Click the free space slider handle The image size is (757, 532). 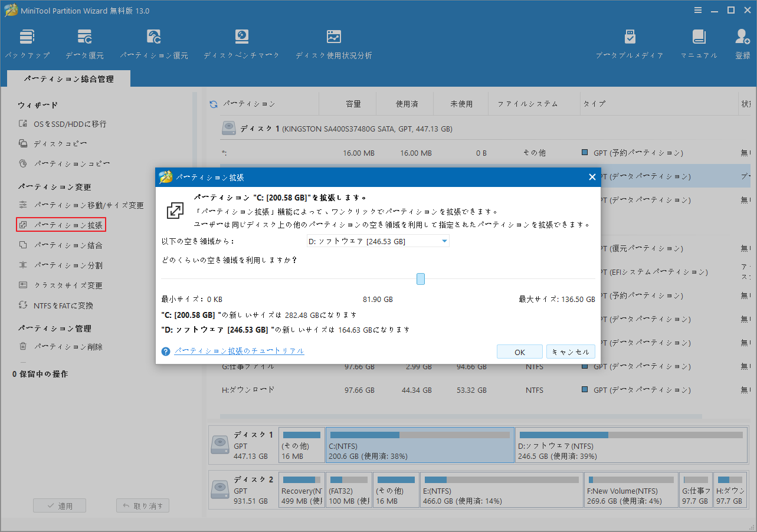pos(420,278)
